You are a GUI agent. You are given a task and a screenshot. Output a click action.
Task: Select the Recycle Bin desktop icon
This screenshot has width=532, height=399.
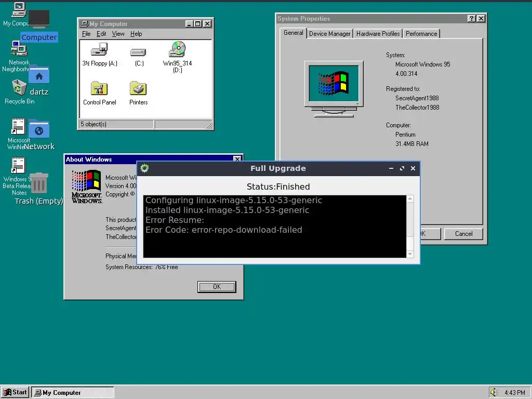[19, 87]
